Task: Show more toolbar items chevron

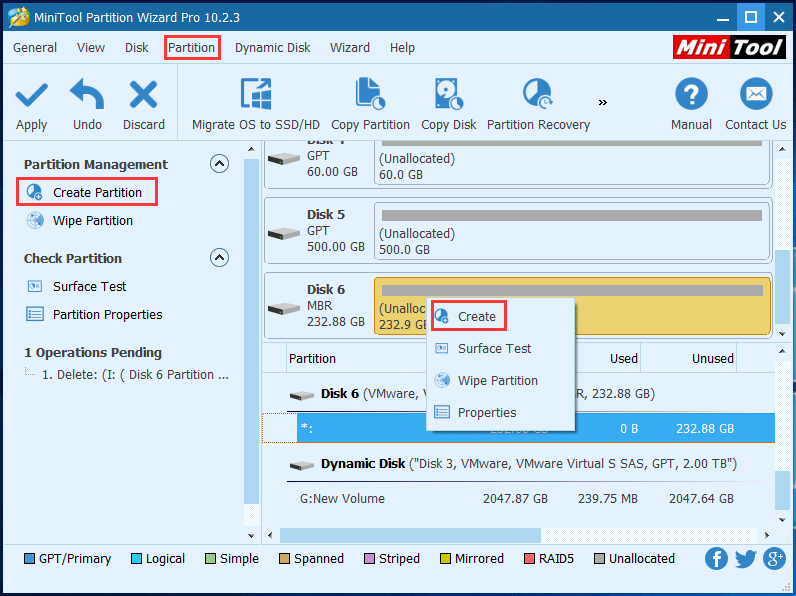Action: (603, 103)
